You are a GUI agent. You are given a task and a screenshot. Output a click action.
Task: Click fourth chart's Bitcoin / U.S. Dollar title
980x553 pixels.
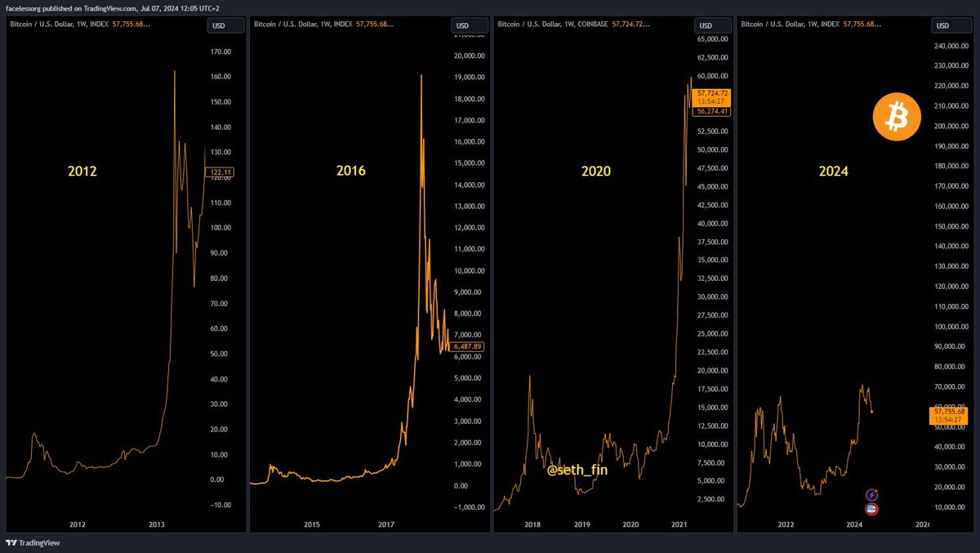tap(790, 25)
